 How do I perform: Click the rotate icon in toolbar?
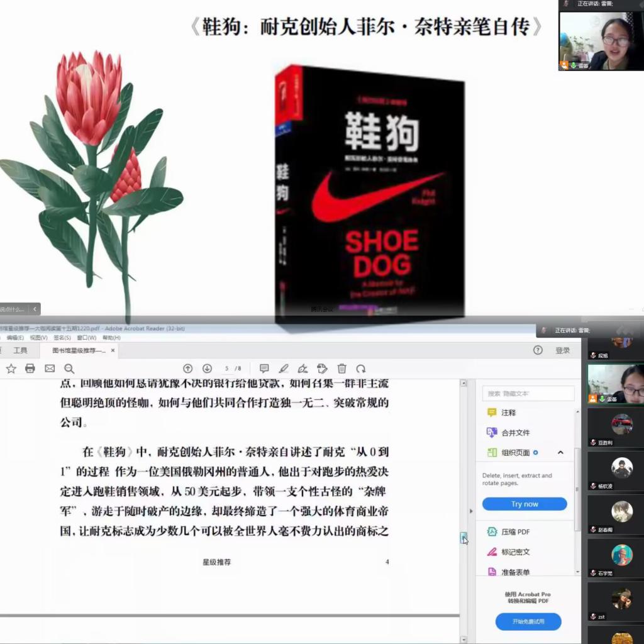click(x=361, y=369)
